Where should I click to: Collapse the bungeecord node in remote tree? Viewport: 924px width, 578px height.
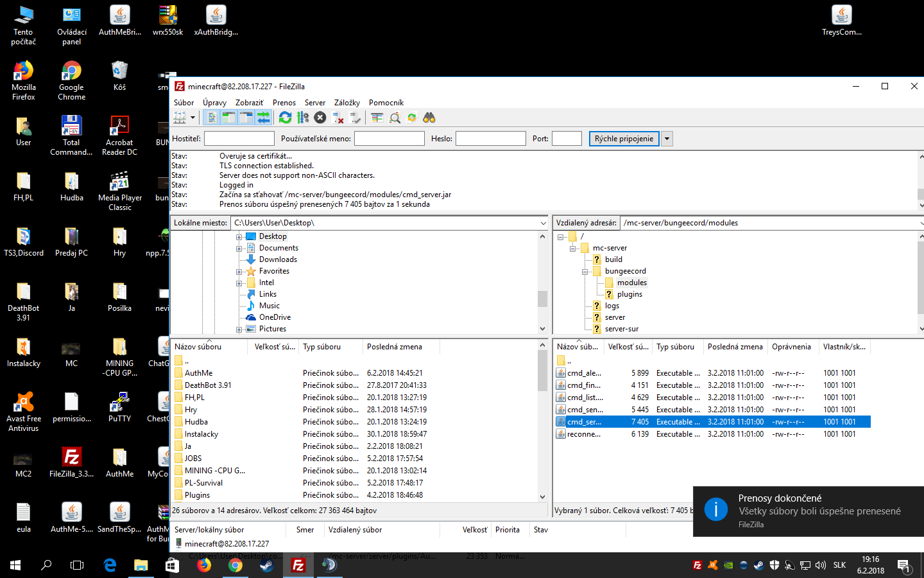(x=585, y=271)
